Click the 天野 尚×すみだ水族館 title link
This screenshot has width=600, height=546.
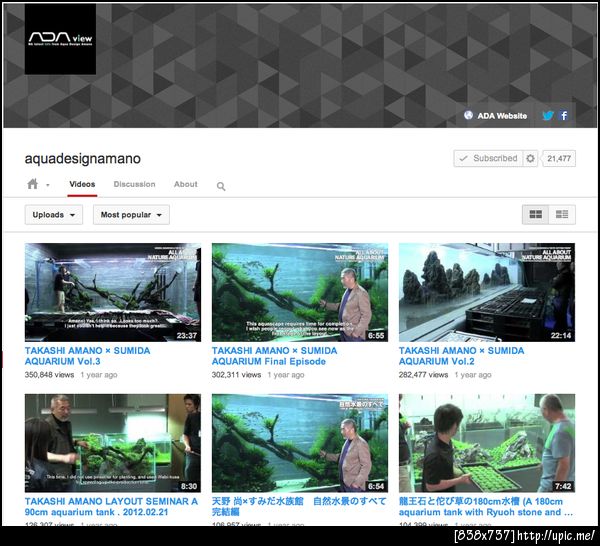[x=299, y=507]
